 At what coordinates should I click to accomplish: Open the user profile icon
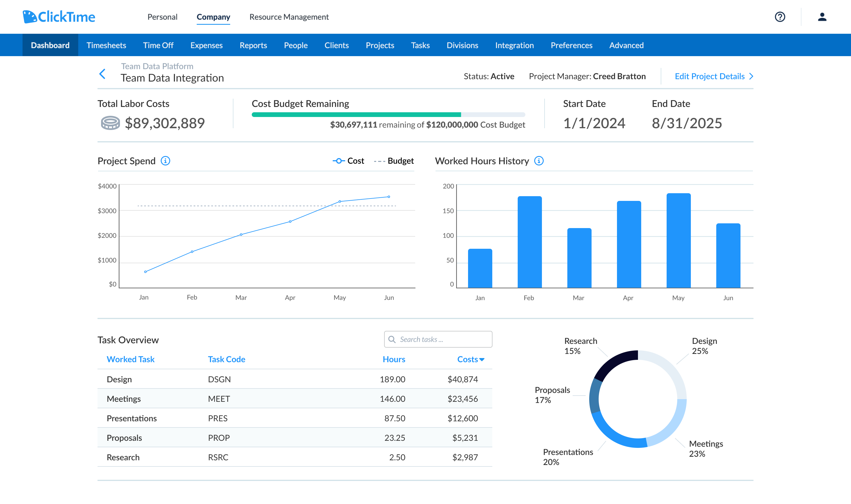click(x=822, y=17)
